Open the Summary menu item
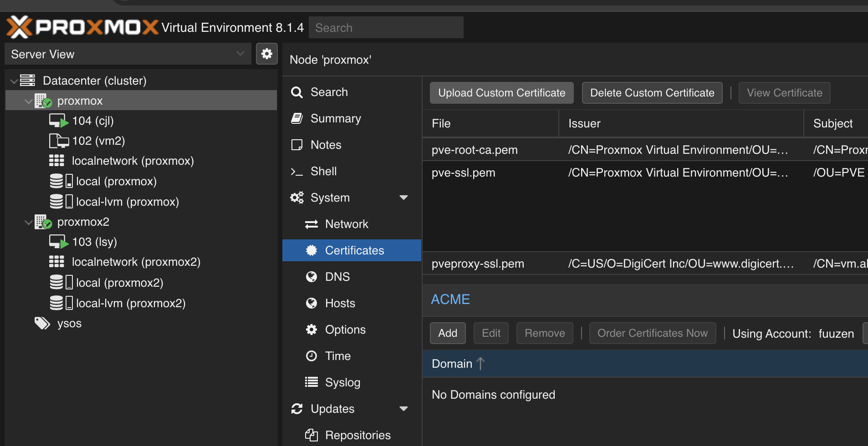 352,118
